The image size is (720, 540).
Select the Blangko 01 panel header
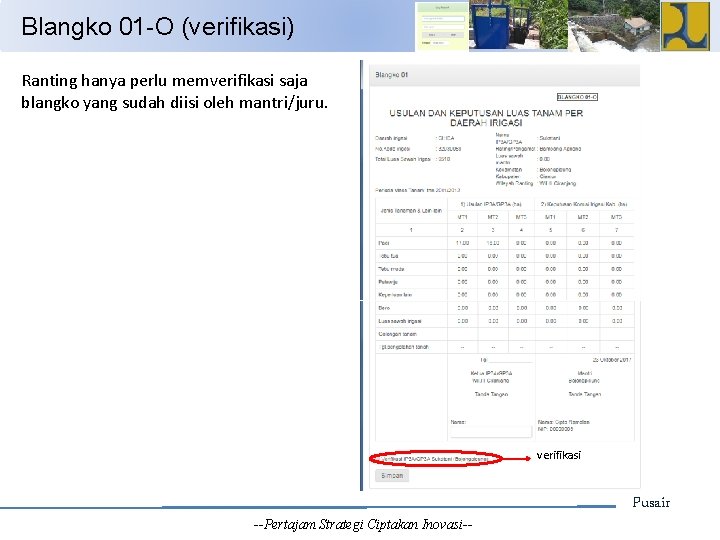click(504, 75)
